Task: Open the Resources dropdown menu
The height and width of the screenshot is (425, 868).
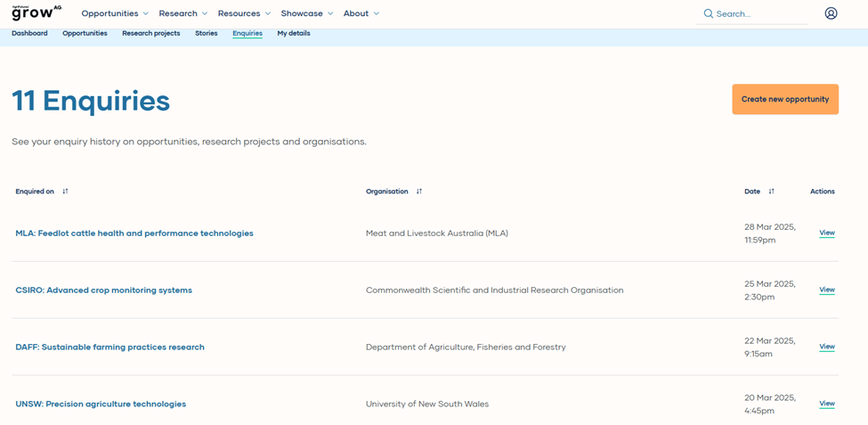Action: 244,13
